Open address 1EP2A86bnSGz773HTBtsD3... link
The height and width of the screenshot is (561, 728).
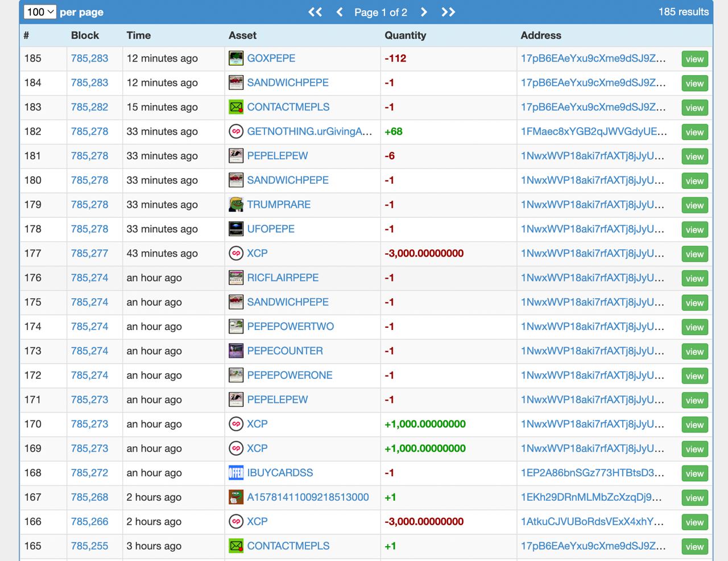tap(592, 473)
